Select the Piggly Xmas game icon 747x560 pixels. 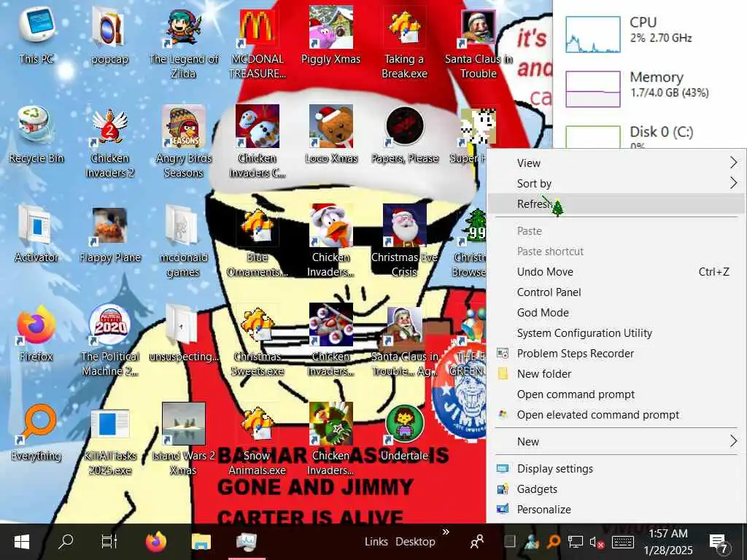pos(330,36)
